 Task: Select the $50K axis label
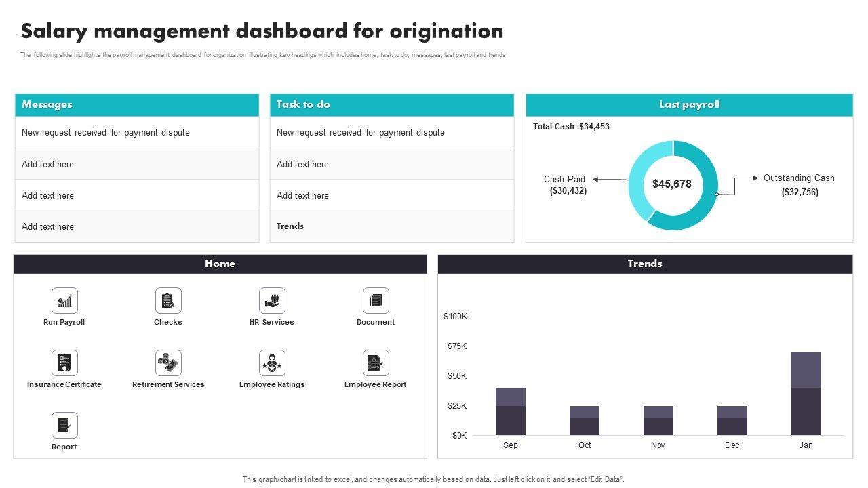(x=457, y=376)
